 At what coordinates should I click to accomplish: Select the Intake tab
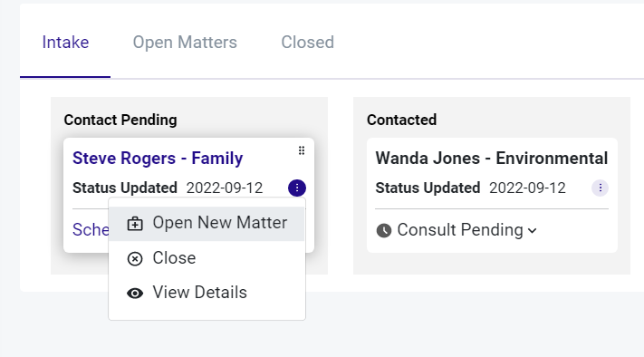tap(65, 43)
